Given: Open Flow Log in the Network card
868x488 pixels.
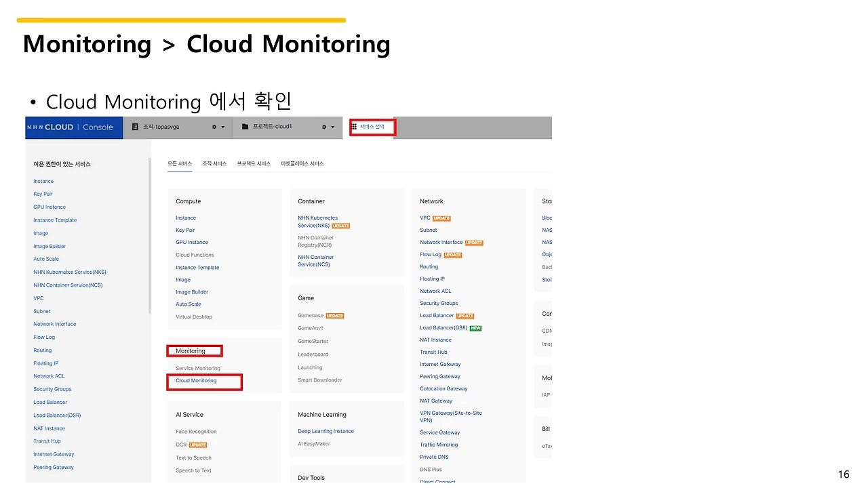Looking at the screenshot, I should [431, 254].
